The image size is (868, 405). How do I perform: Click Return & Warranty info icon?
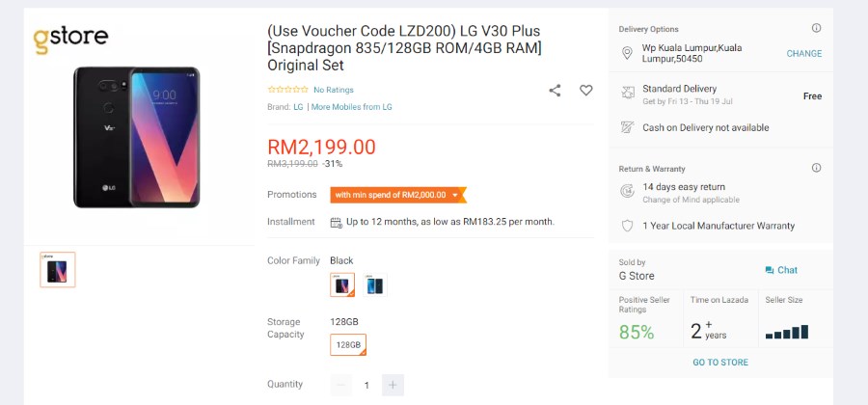(x=817, y=168)
